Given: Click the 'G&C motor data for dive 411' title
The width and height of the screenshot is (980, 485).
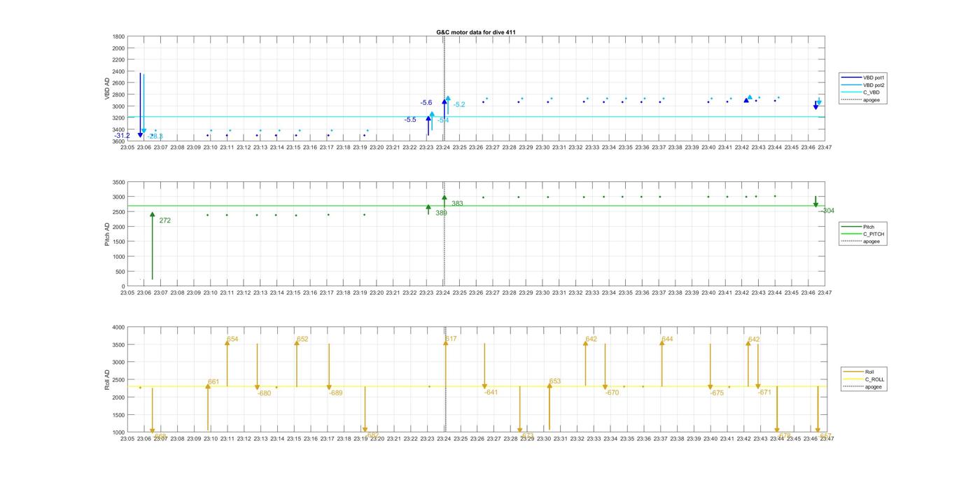Looking at the screenshot, I should click(476, 32).
